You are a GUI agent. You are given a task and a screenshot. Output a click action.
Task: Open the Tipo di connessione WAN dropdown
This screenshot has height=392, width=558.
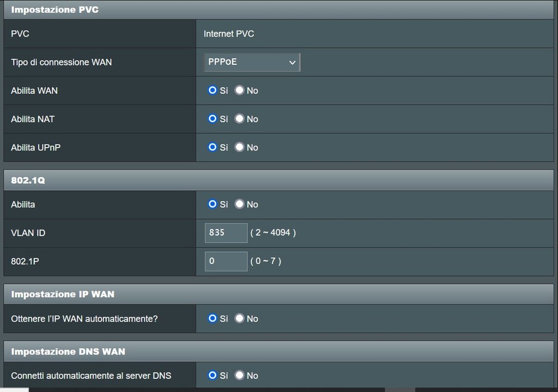pos(251,62)
